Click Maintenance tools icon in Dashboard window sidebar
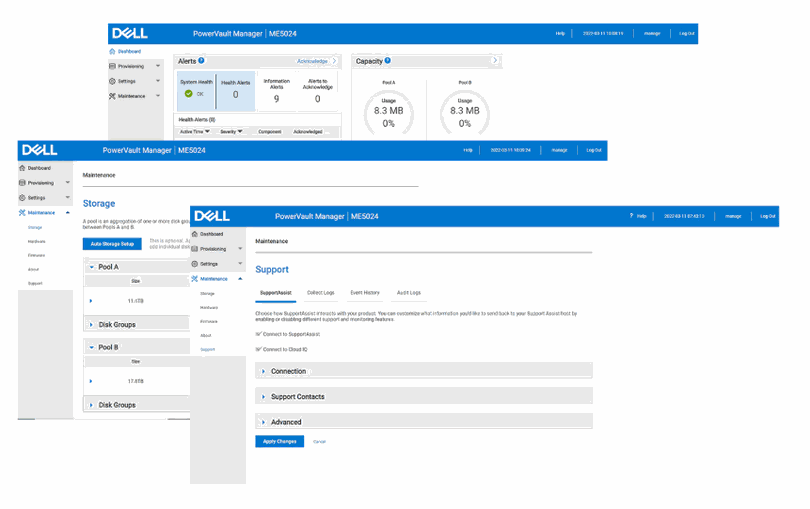This screenshot has width=810, height=509. pyautogui.click(x=112, y=96)
